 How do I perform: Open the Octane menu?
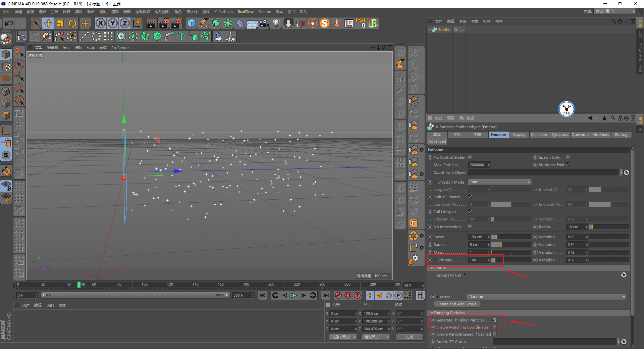[264, 12]
